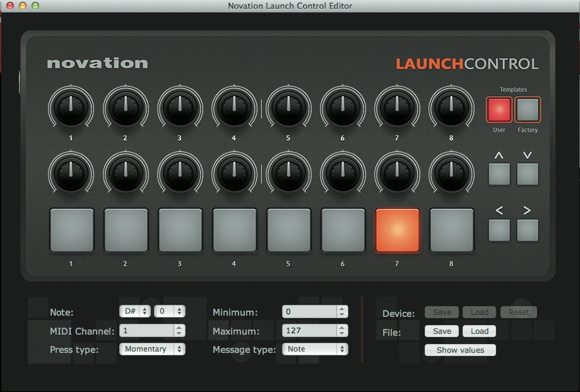
Task: Click the Minimum value field
Action: pos(310,312)
